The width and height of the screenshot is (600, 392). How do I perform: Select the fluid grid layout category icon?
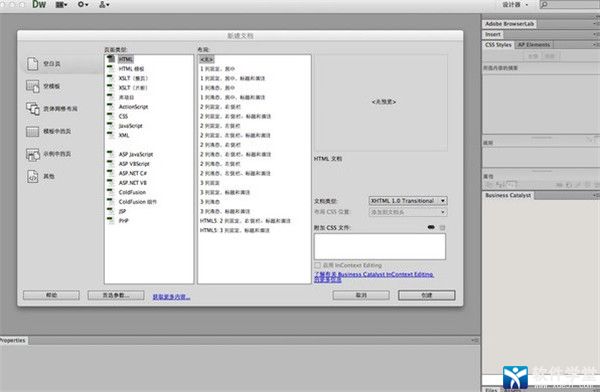[x=33, y=109]
